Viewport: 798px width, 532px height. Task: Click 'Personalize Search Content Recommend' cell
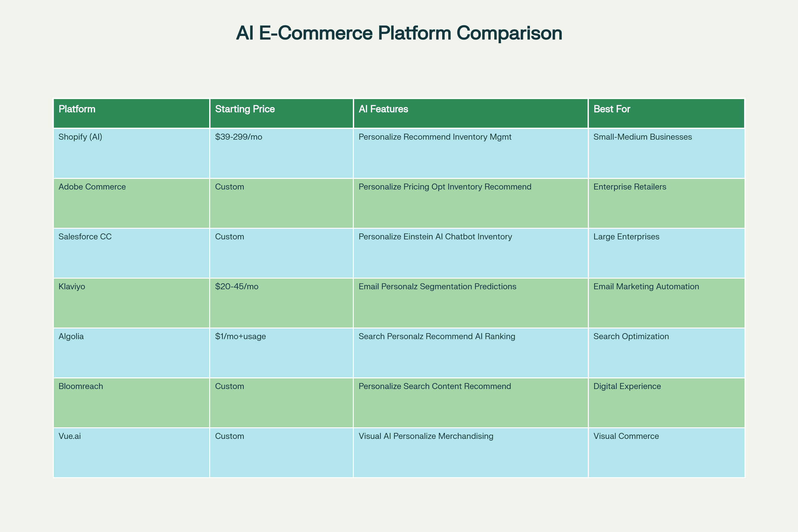[471, 403]
